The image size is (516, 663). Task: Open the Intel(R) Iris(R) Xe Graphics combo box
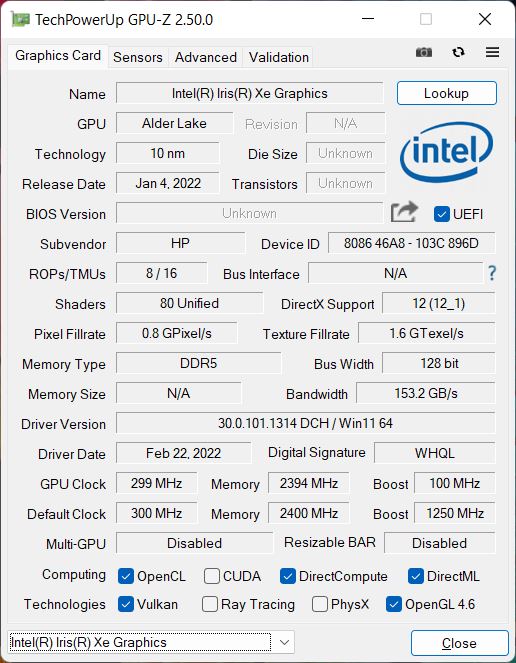tap(151, 642)
